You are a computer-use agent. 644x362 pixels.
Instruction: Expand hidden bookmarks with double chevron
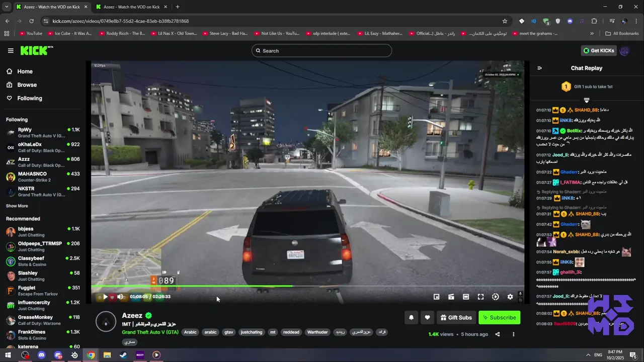(592, 34)
